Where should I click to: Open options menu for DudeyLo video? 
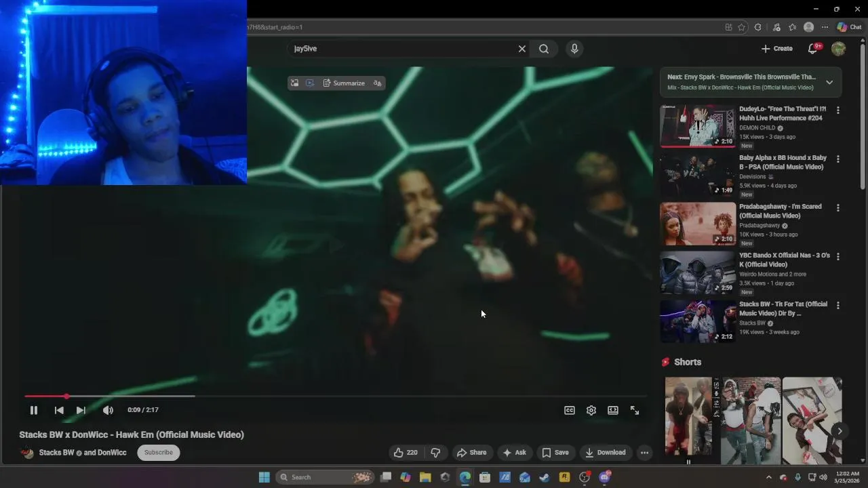(x=838, y=110)
